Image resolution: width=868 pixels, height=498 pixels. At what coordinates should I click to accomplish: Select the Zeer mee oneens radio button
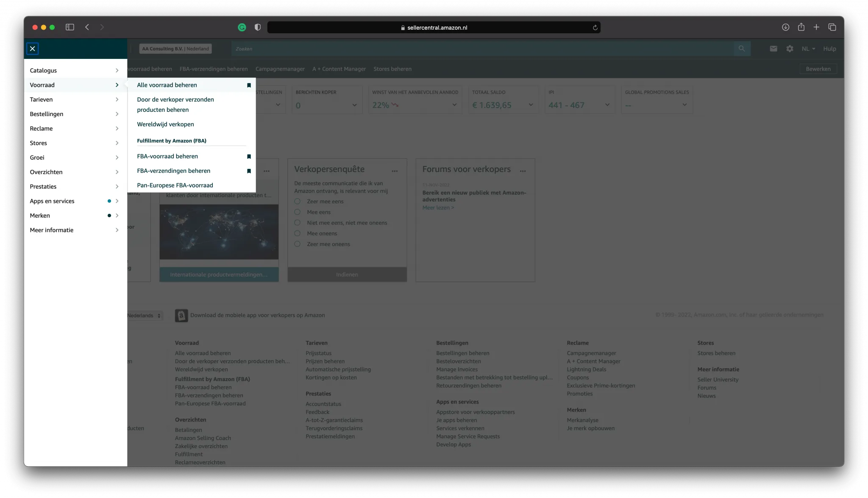(298, 244)
